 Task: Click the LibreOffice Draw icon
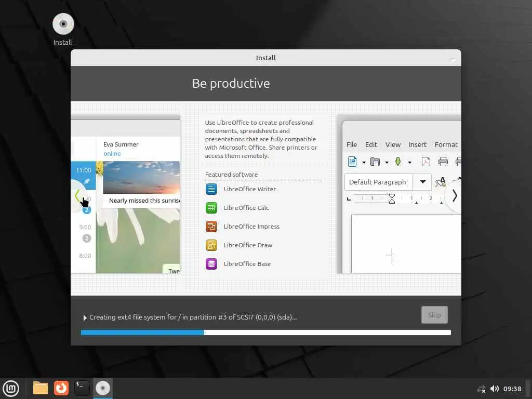coord(211,245)
